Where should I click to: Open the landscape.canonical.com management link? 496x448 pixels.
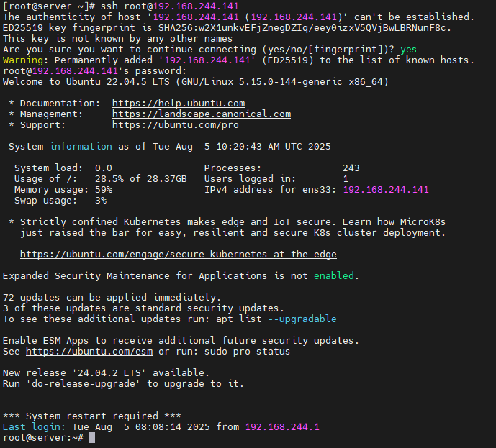(x=202, y=114)
